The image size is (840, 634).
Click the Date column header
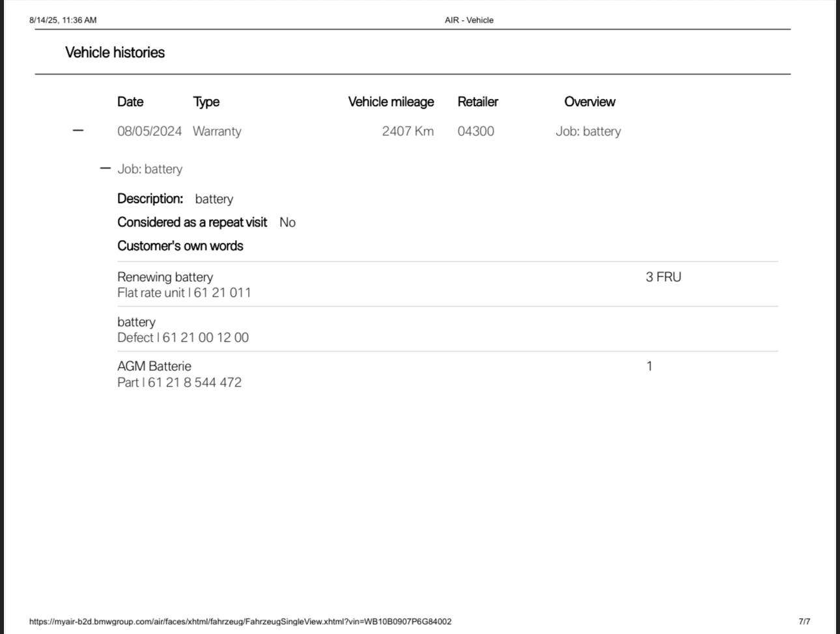pos(130,102)
